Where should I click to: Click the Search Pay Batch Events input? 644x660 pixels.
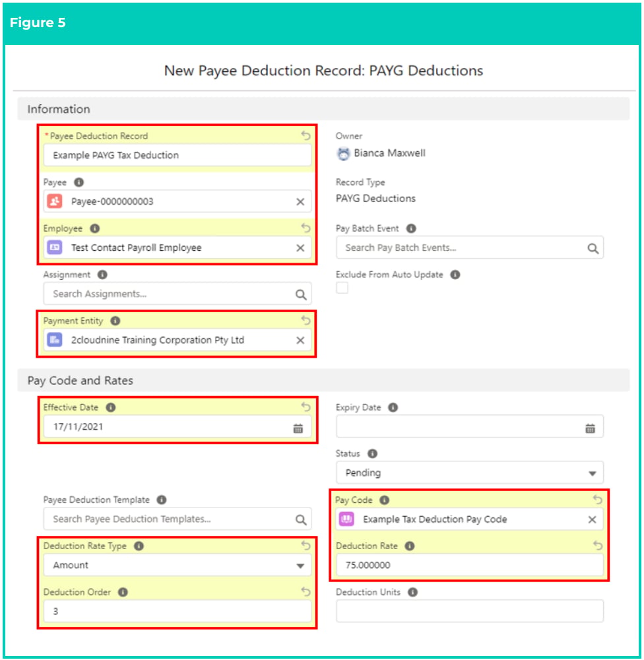pyautogui.click(x=469, y=247)
